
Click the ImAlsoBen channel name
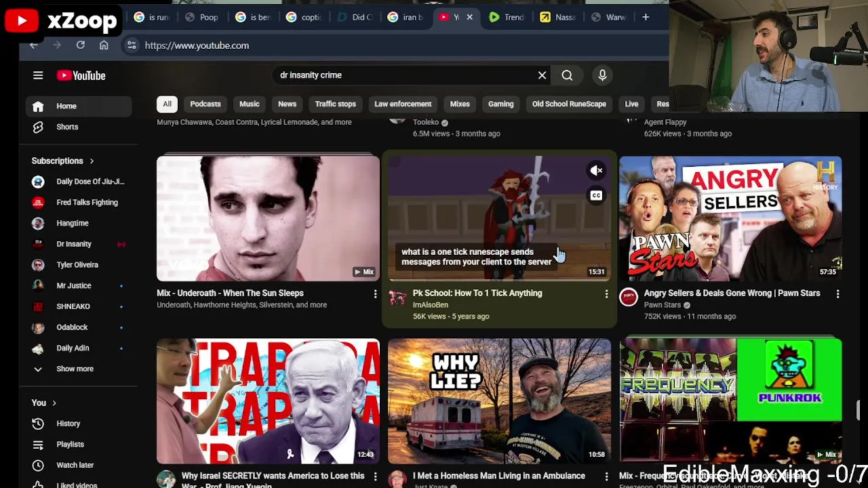tap(431, 305)
